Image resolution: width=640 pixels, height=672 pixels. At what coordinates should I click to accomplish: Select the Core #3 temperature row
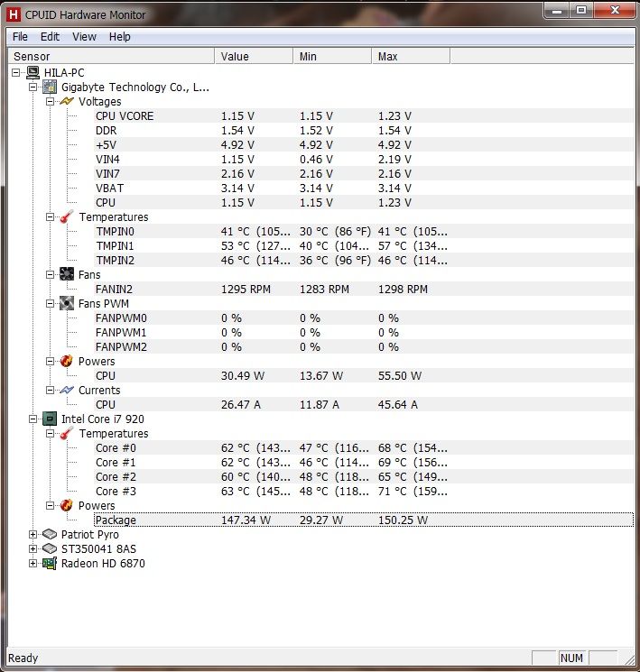click(364, 491)
